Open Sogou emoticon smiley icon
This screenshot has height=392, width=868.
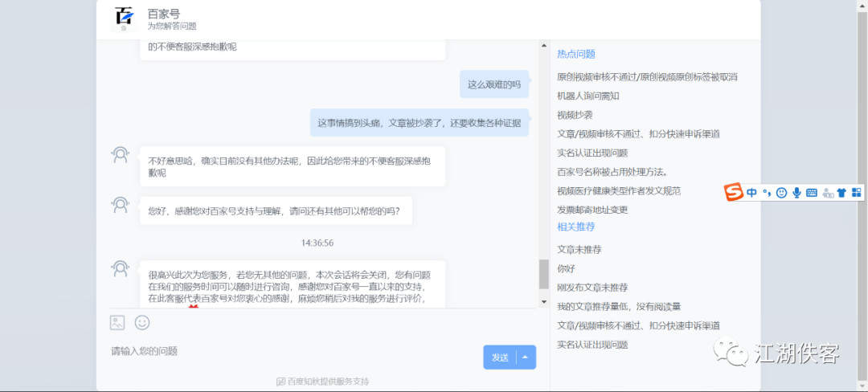[x=782, y=193]
